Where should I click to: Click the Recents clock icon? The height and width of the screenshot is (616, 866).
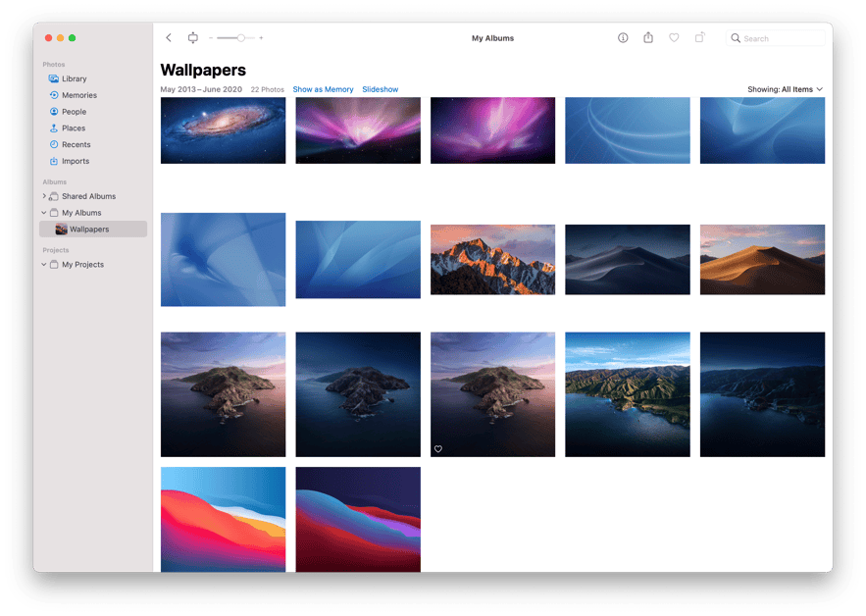tap(54, 145)
